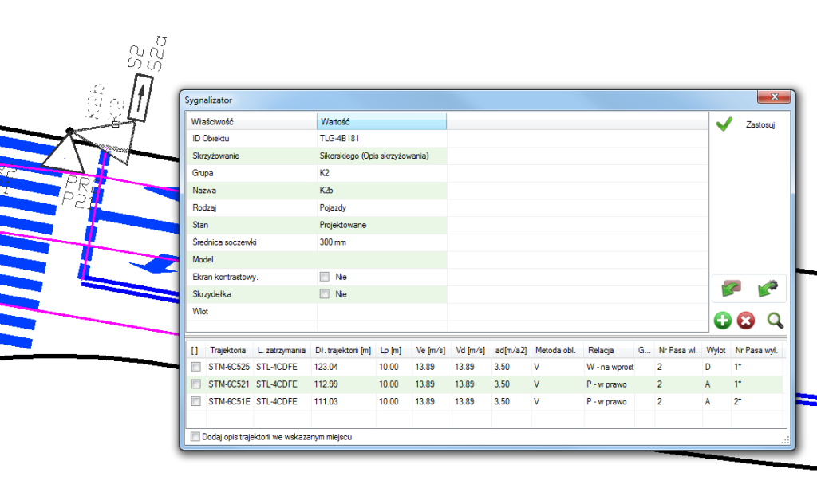Click the resize grip of Sygnalizator dialog
Image resolution: width=817 pixels, height=504 pixels.
click(x=785, y=440)
